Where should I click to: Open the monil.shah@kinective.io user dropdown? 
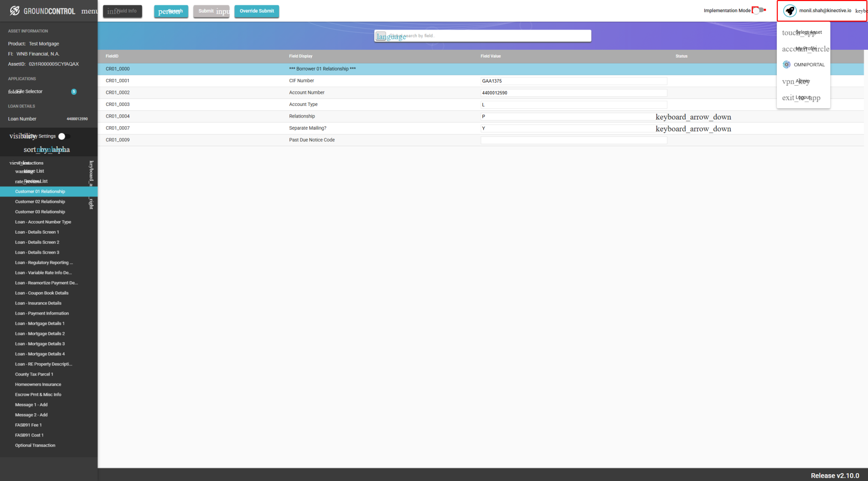(822, 11)
